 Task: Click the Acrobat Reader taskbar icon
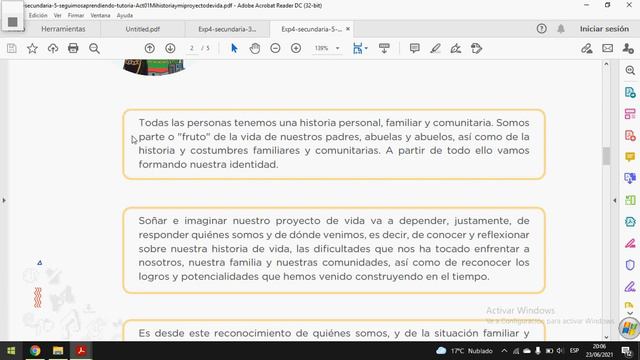tap(81, 351)
